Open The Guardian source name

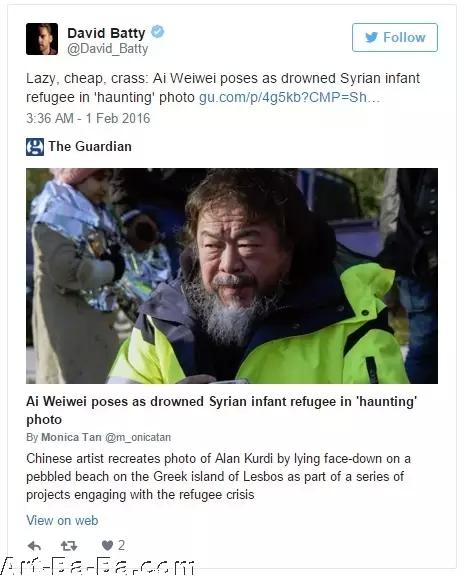click(90, 146)
